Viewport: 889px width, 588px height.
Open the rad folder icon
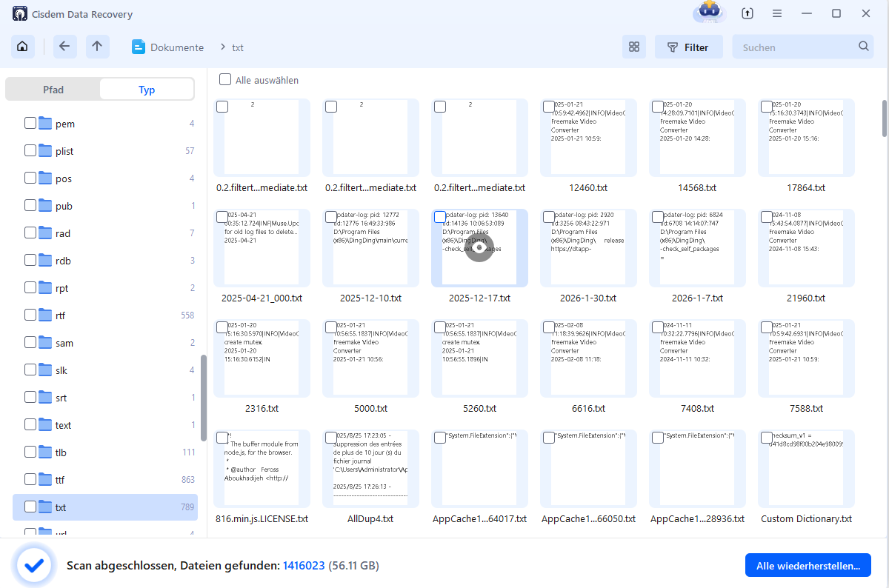(x=45, y=233)
